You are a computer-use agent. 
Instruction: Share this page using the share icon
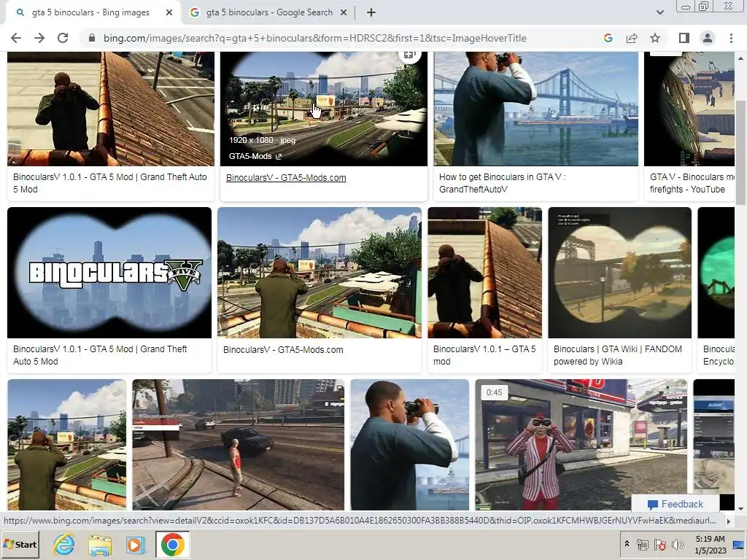pyautogui.click(x=632, y=38)
